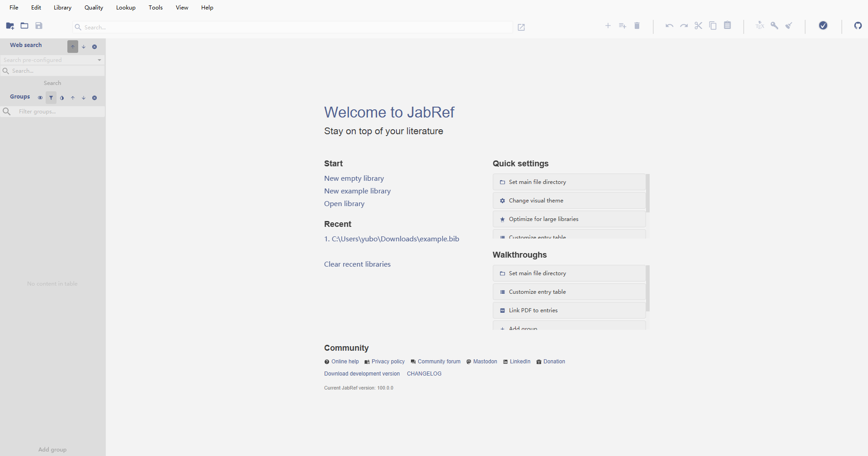This screenshot has width=868, height=456.
Task: Click Download development version link
Action: click(362, 374)
